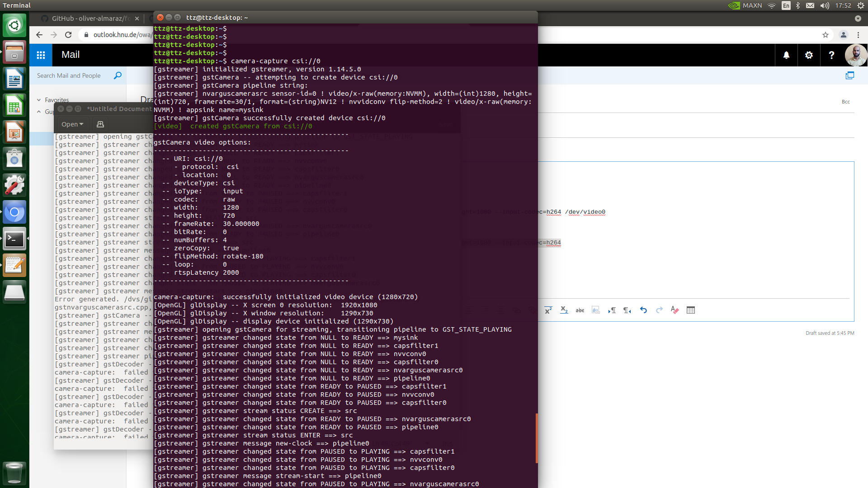Collapse the Favorites section in Outlook
Viewport: 868px width, 488px height.
click(38, 100)
